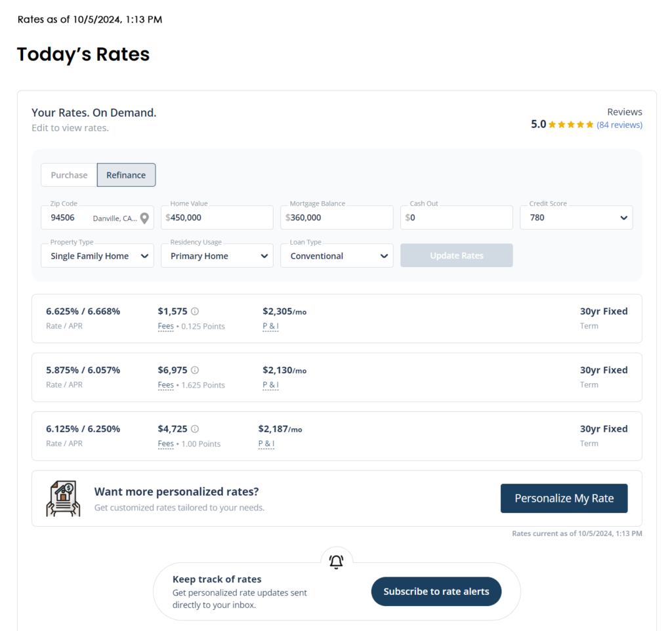The height and width of the screenshot is (631, 672).
Task: Expand the Loan Type Conventional dropdown
Action: (337, 256)
